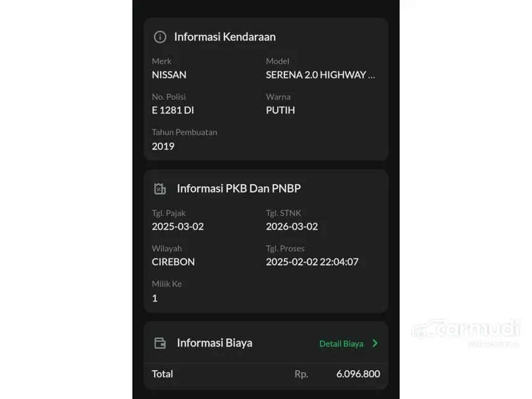Click the Informasi Kendaraan heading

[225, 36]
